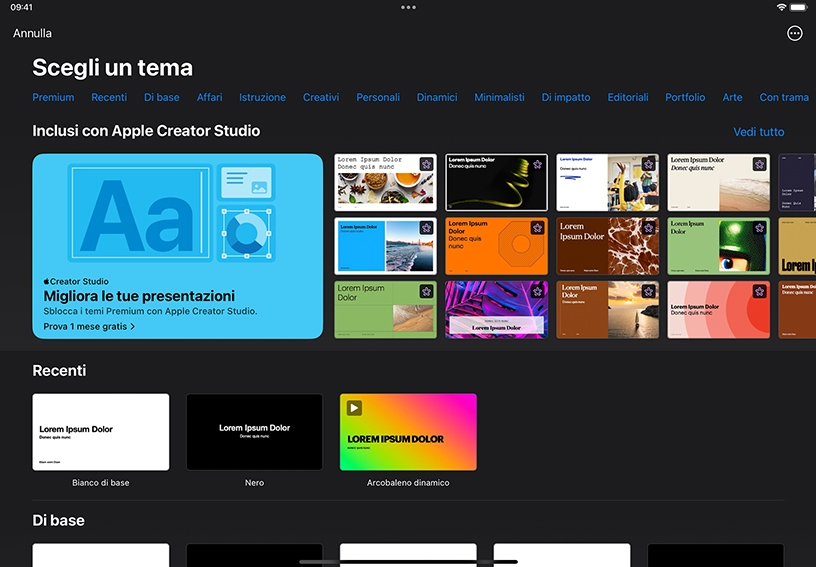Open the Portfolio category tab
Viewport: 816px width, 567px height.
[x=685, y=97]
